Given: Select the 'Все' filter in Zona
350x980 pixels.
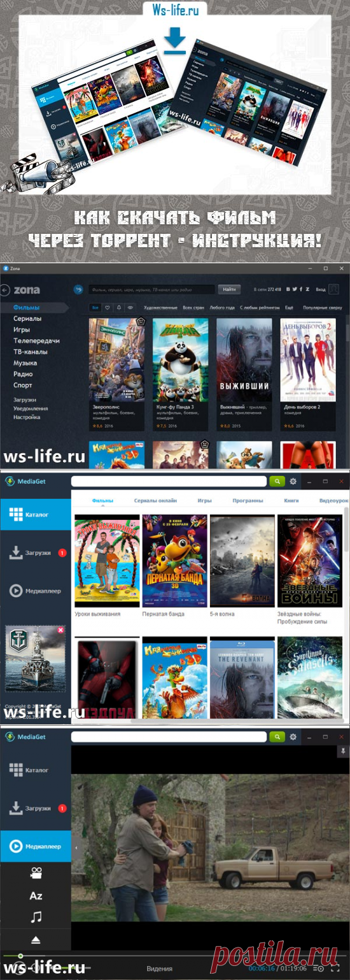Looking at the screenshot, I should tap(95, 307).
